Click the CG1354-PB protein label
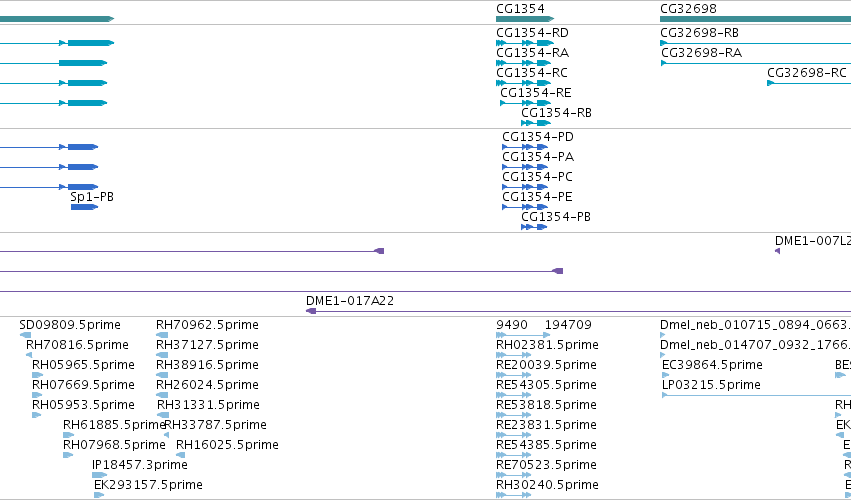This screenshot has width=851, height=500. 556,217
